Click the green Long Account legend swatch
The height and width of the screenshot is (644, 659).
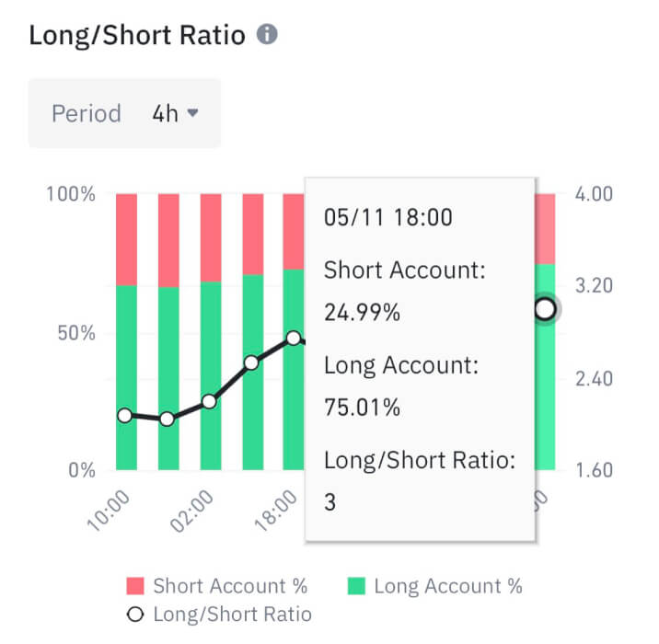[356, 586]
